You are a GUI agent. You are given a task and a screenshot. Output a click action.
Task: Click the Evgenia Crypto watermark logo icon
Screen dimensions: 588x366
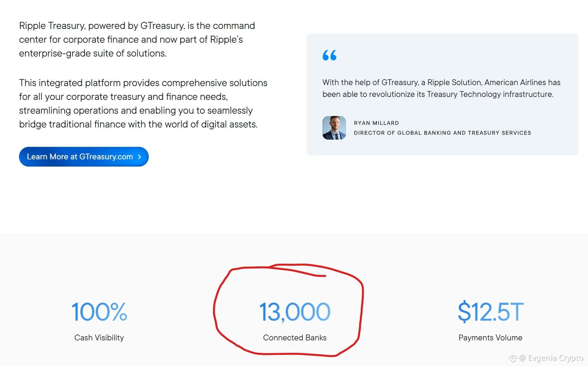point(513,358)
